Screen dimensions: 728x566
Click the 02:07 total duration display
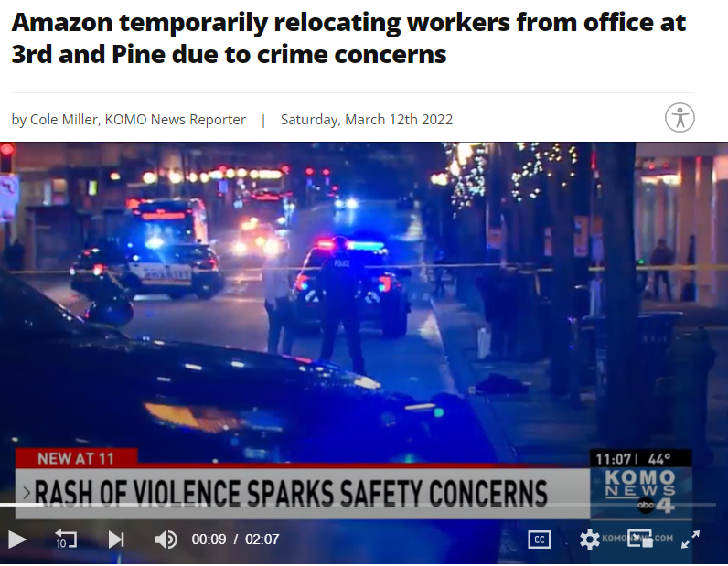tap(262, 539)
